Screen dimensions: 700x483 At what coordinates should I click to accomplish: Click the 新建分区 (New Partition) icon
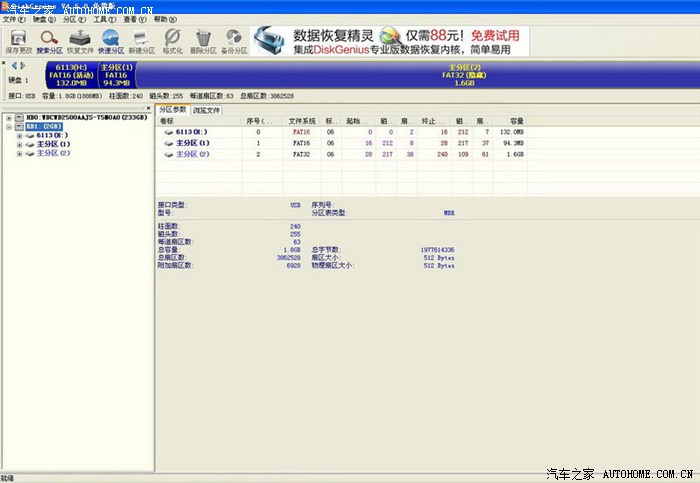pos(142,40)
